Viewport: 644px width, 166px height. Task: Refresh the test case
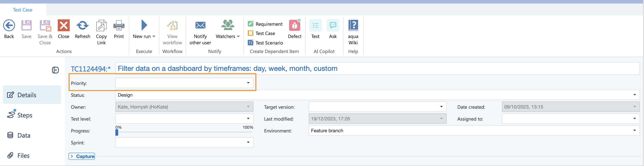point(82,25)
